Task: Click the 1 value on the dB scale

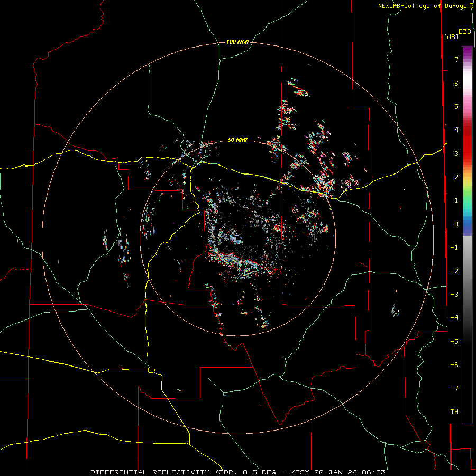Action: [456, 200]
